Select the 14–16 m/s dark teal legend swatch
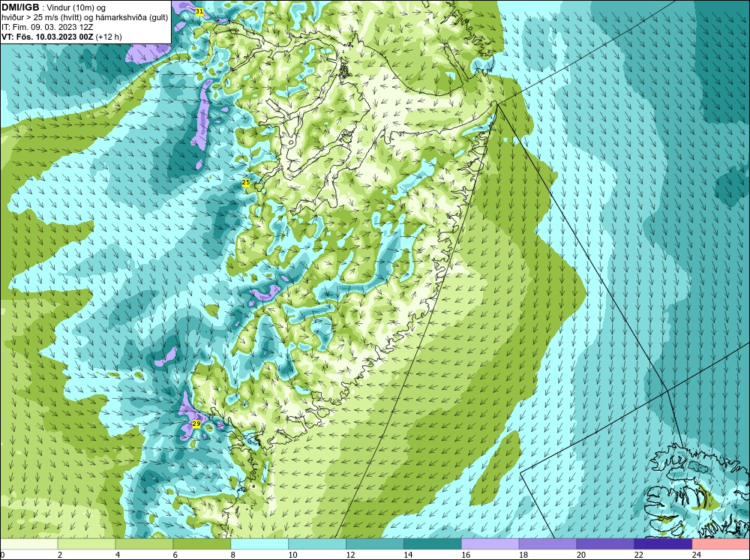Image resolution: width=750 pixels, height=560 pixels. pos(433,544)
